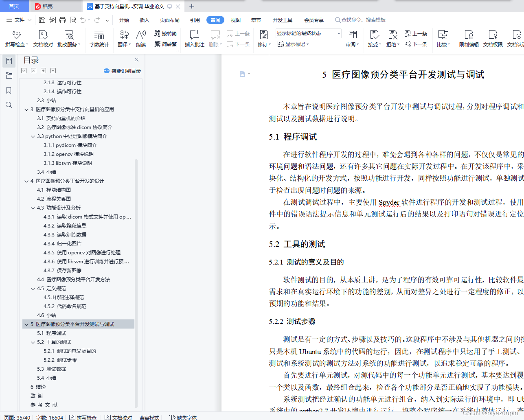Screen dimensions: 524x420
Task: Switch to the 开始 ribbon tab
Action: [124, 20]
